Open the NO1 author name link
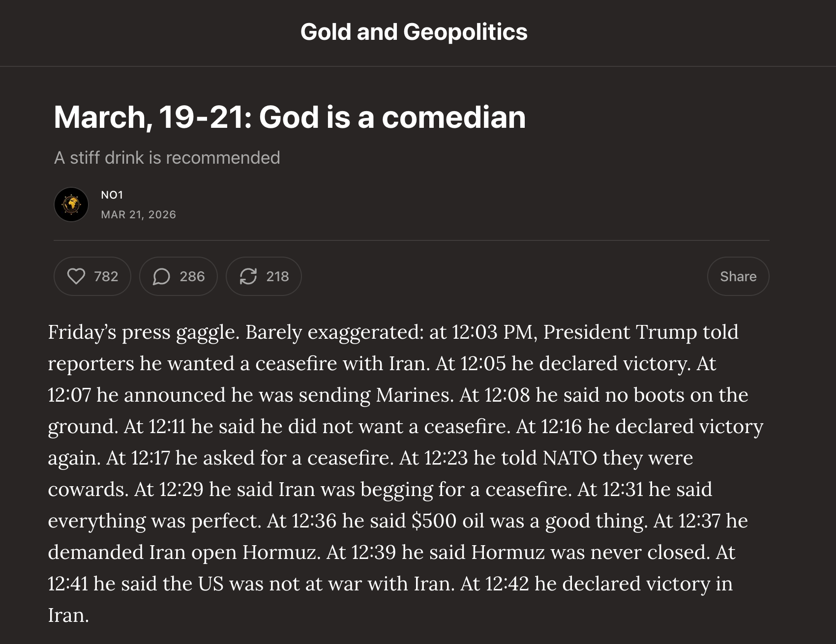 click(112, 195)
